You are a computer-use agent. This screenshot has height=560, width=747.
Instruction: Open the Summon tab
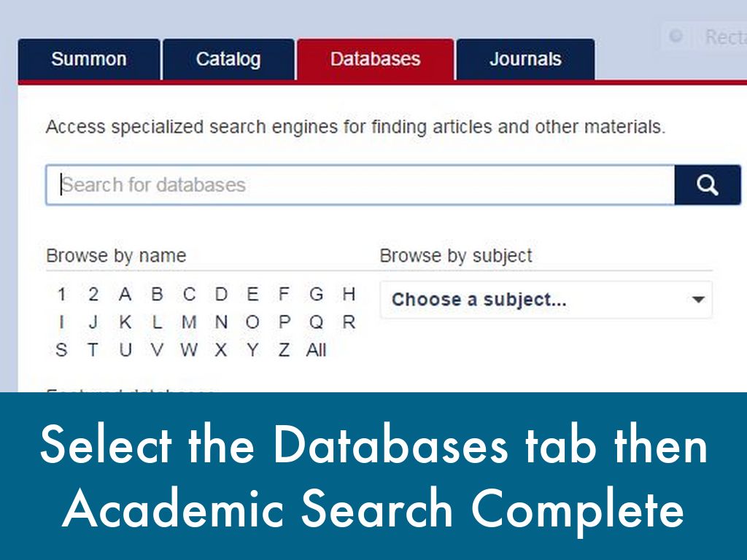89,60
